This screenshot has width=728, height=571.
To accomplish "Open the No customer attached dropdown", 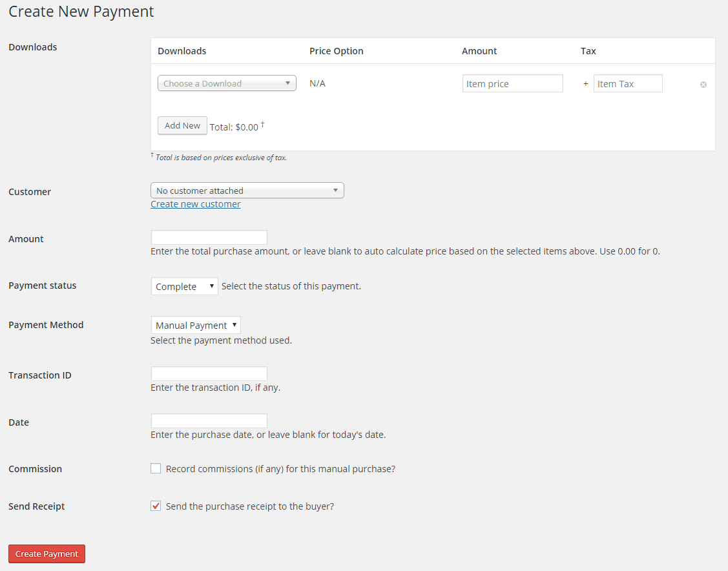I will 247,191.
